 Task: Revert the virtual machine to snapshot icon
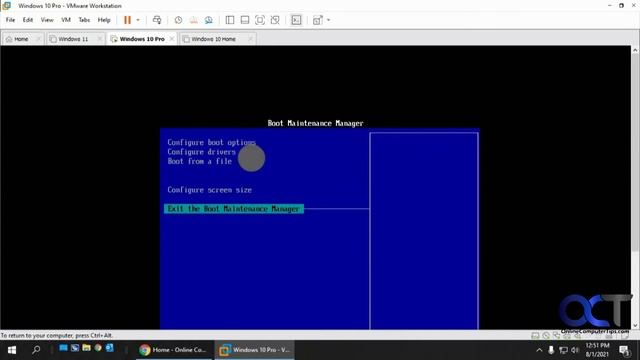(193, 20)
